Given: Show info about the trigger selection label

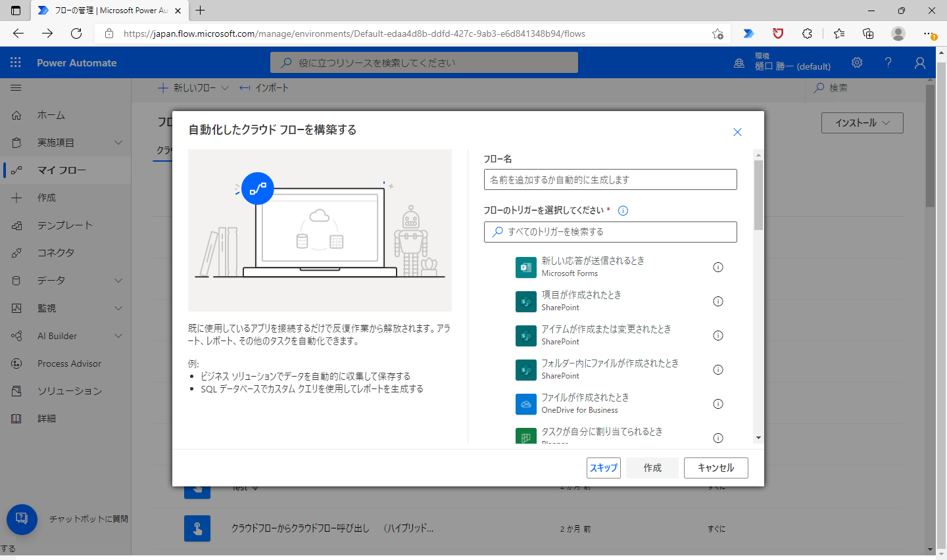Looking at the screenshot, I should 623,210.
